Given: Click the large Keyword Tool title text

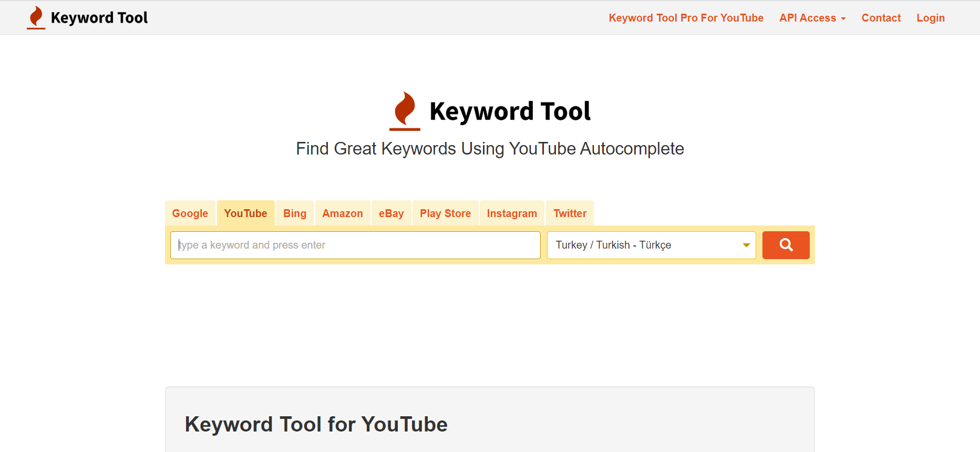Looking at the screenshot, I should pyautogui.click(x=510, y=111).
